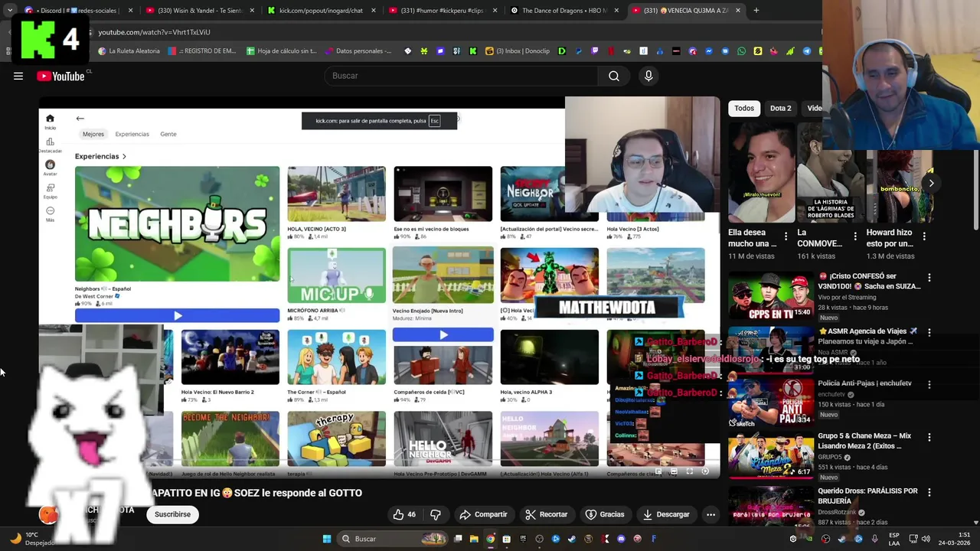Open options menu for Cristo CONFESÓ video

929,277
